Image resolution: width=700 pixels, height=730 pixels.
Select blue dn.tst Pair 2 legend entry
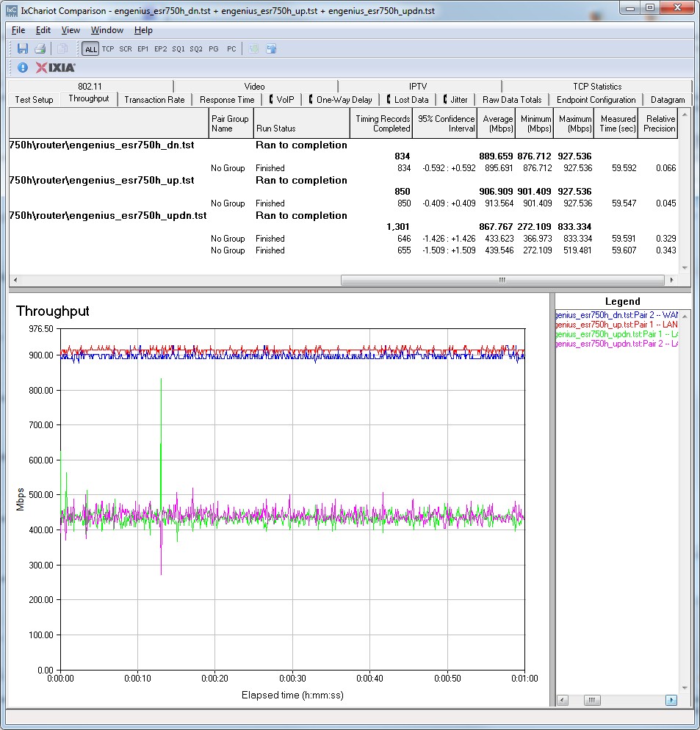coord(617,315)
